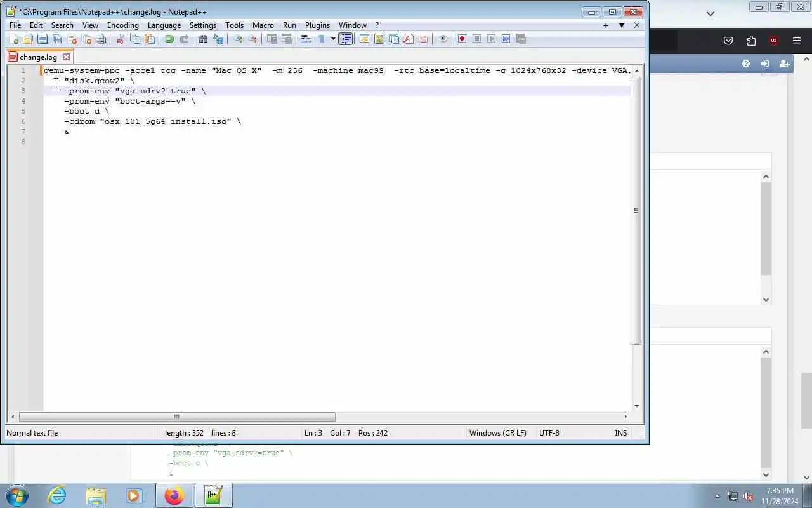Show the Document Map panel icon
Viewport: 812px width, 508px height.
[x=379, y=39]
